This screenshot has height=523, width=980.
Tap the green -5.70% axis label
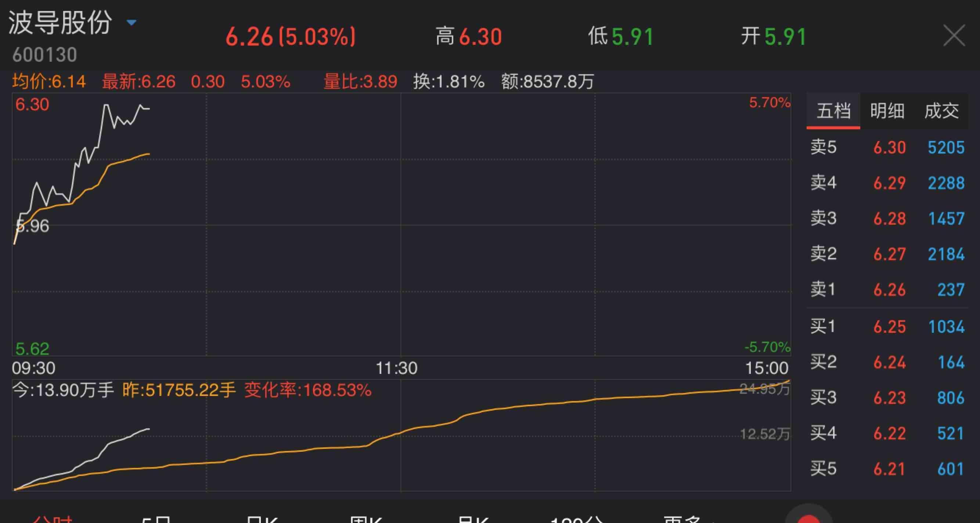click(767, 347)
